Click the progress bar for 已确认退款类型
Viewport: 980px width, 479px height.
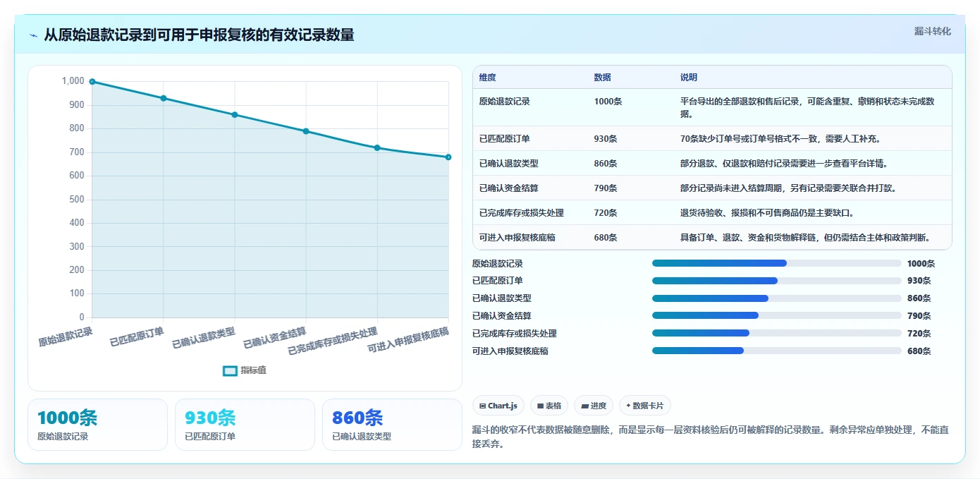pyautogui.click(x=777, y=298)
